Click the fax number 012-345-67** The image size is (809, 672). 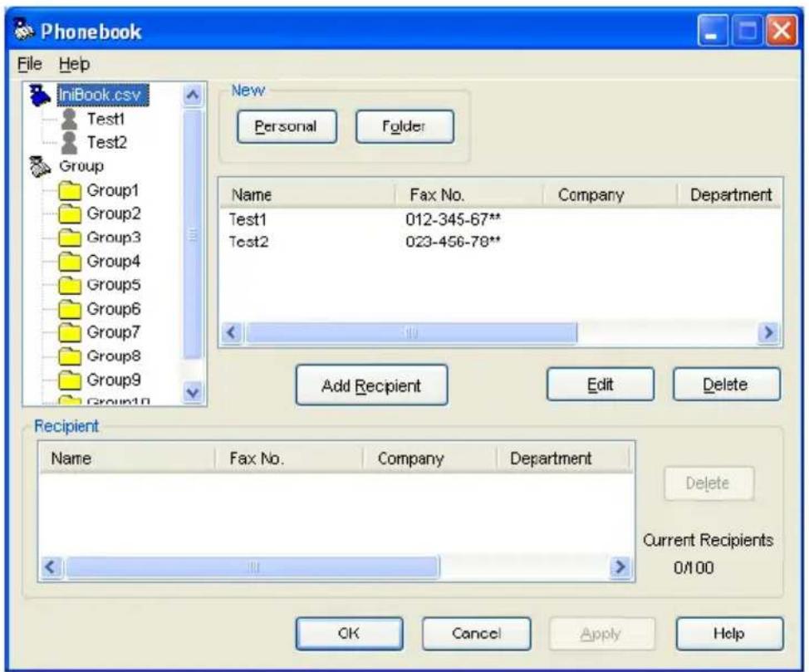[x=453, y=220]
